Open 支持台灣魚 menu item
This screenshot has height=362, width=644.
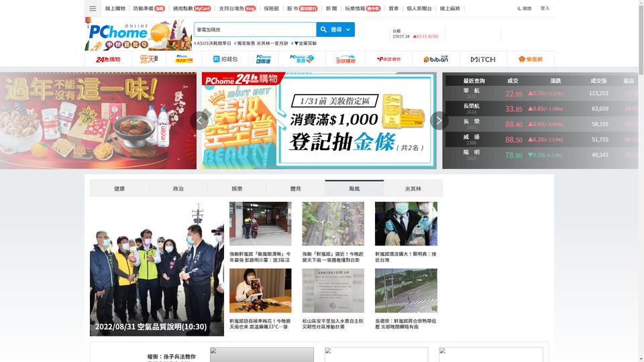coord(237,8)
